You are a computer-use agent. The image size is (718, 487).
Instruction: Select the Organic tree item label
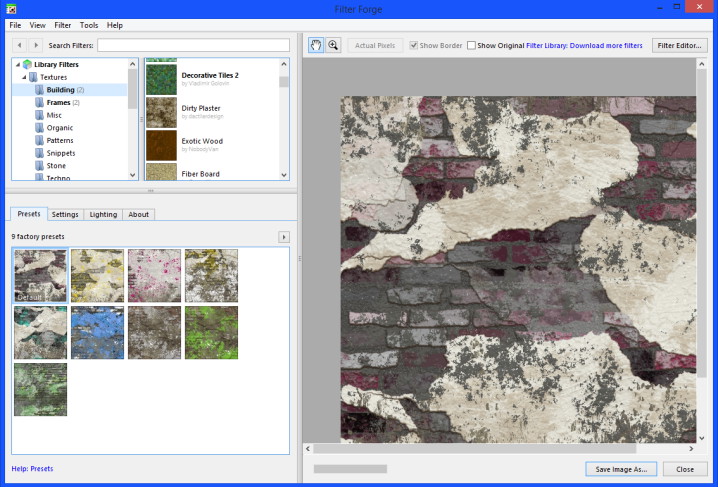(60, 128)
